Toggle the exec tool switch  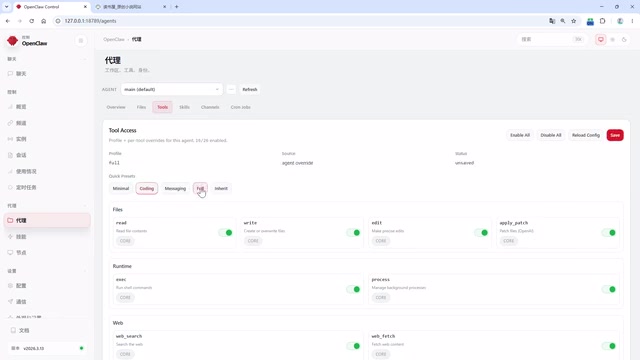coord(353,289)
